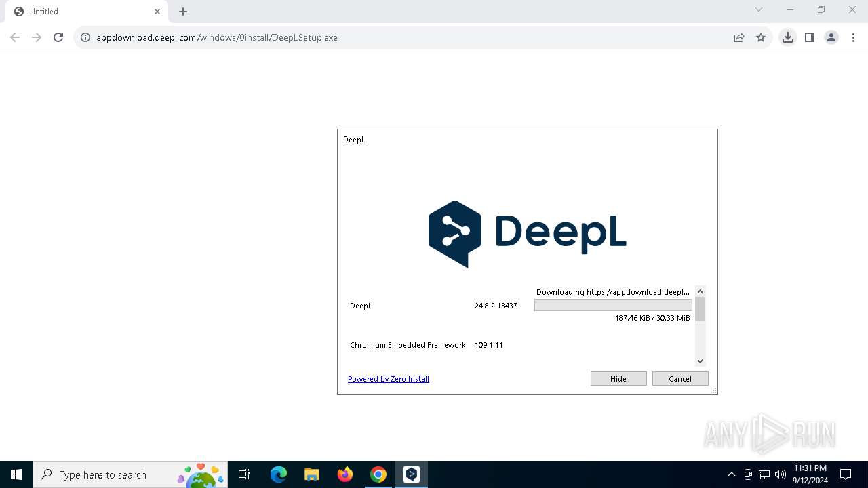Screen dimensions: 868x488
Task: Open Powered by Zero Install link
Action: pyautogui.click(x=389, y=379)
